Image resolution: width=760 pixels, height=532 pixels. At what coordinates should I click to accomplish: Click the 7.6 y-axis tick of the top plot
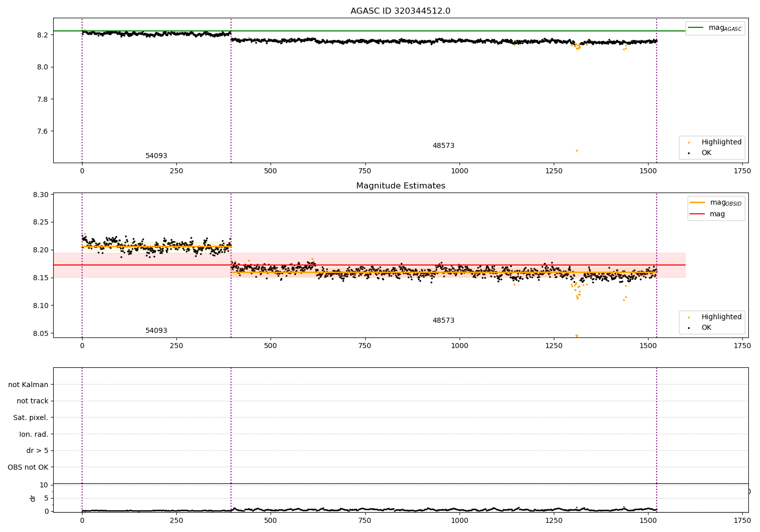click(x=42, y=131)
